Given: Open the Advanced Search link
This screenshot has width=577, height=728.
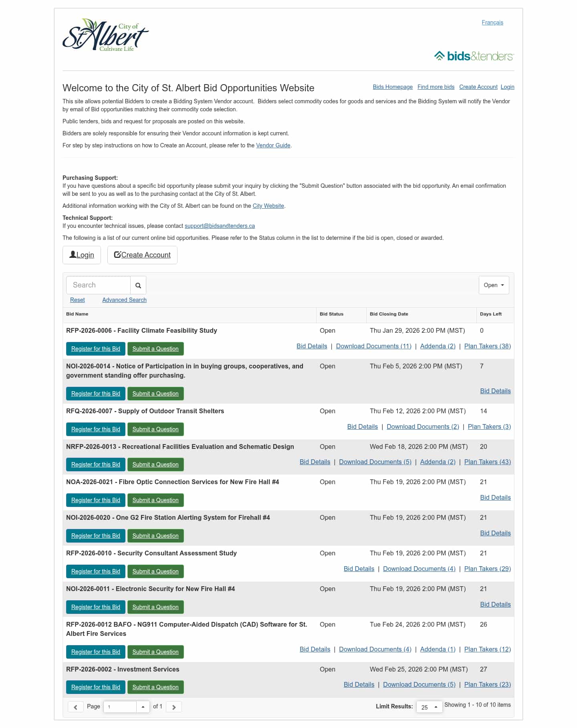Looking at the screenshot, I should coord(124,300).
